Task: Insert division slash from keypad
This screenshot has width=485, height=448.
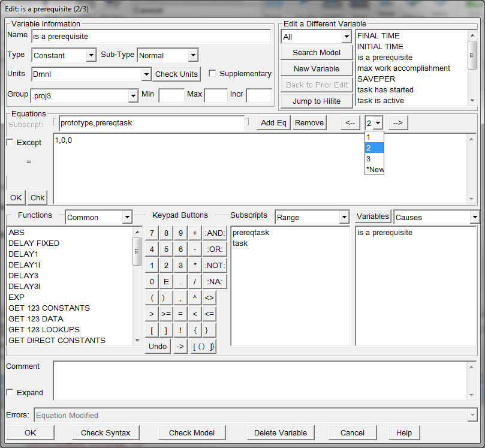Action: 195,281
